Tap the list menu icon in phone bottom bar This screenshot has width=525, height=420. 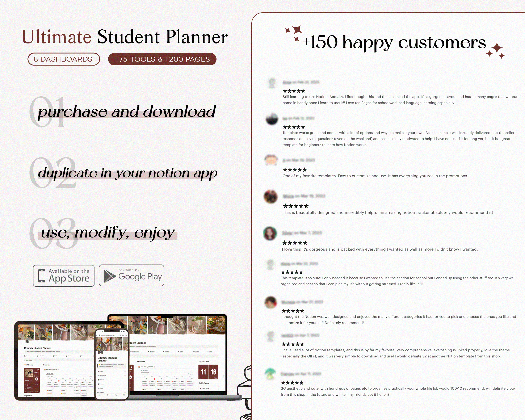100,395
